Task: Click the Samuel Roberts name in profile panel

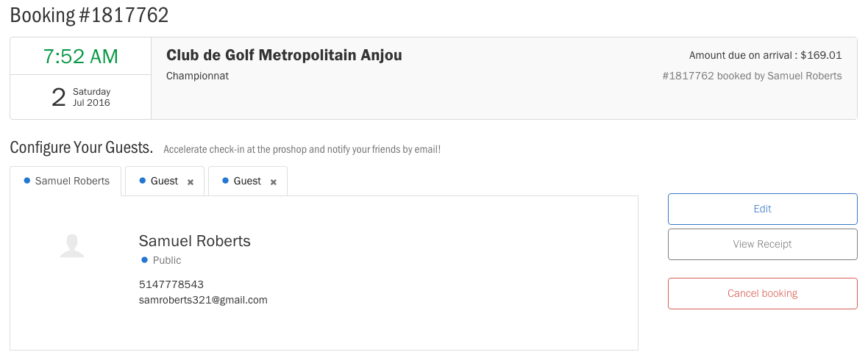Action: 194,241
